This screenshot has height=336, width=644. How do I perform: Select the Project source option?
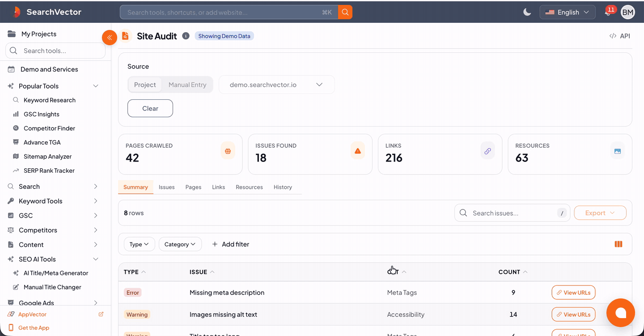[145, 85]
